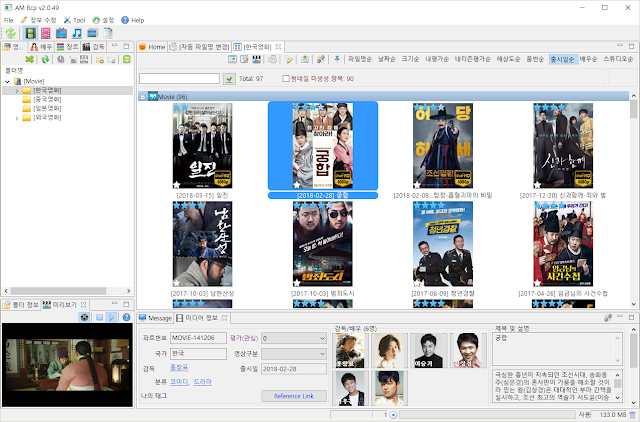
Task: Switch to the [자동 파일명 변경] tab
Action: (200, 47)
